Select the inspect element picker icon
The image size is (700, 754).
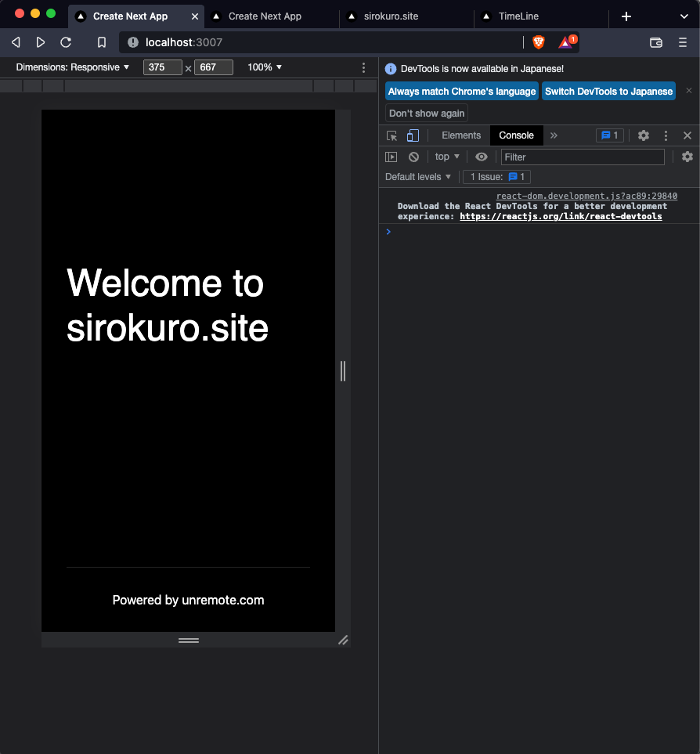[x=392, y=135]
